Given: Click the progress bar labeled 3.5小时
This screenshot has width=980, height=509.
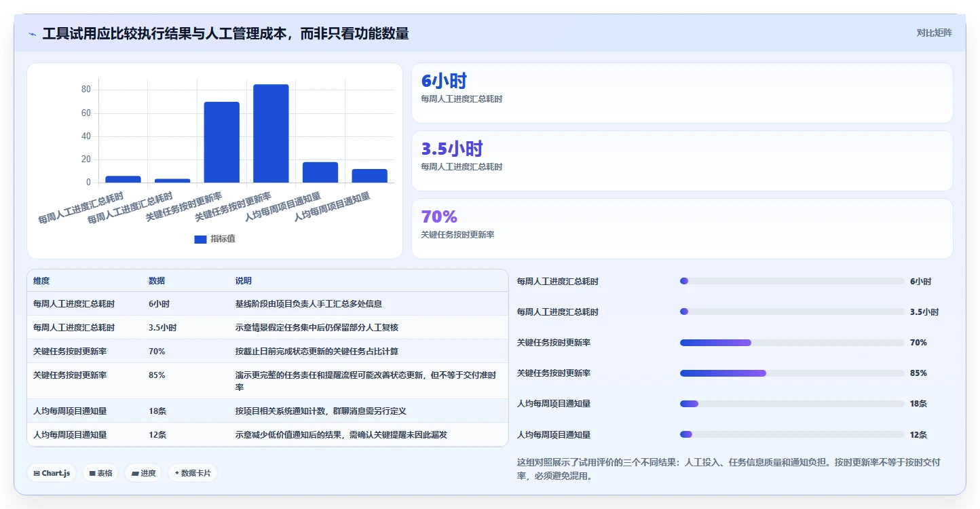Looking at the screenshot, I should click(x=792, y=312).
